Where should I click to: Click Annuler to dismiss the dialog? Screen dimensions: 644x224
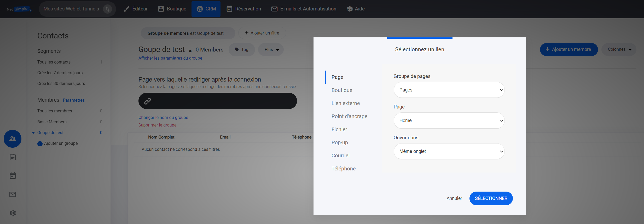pos(454,198)
